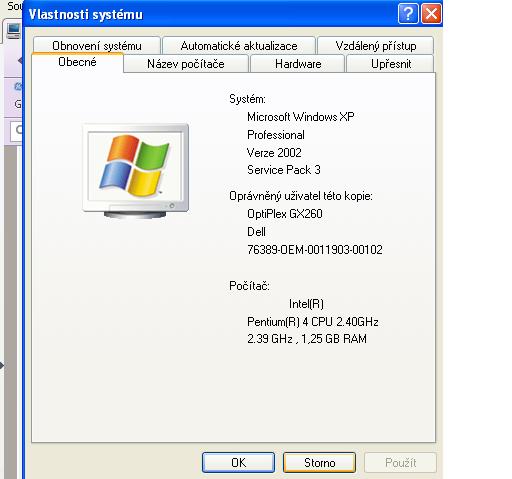Confirm with the OK button
512x479 pixels.
pyautogui.click(x=238, y=462)
